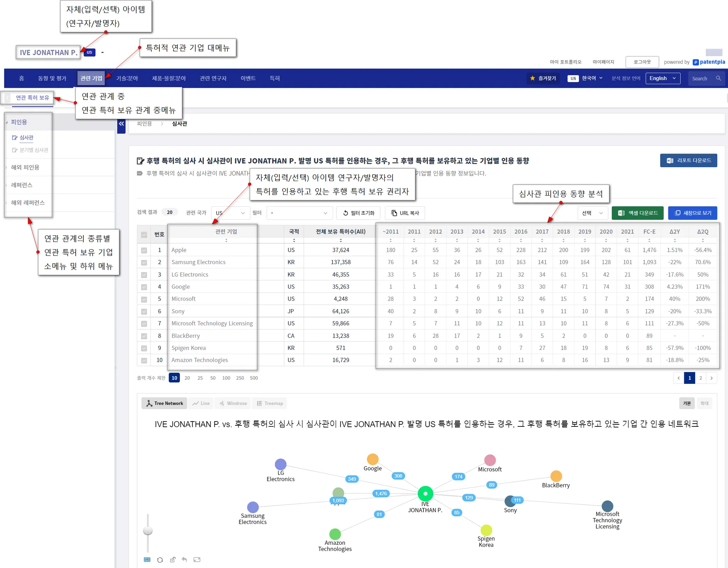Image resolution: width=728 pixels, height=568 pixels.
Task: Open the English language dropdown
Action: pyautogui.click(x=663, y=78)
